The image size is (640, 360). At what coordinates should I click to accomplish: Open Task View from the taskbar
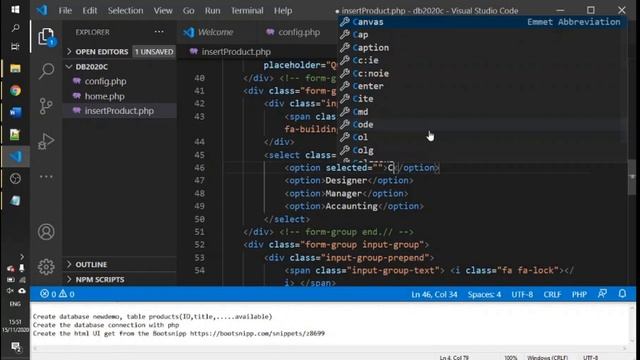point(15,47)
